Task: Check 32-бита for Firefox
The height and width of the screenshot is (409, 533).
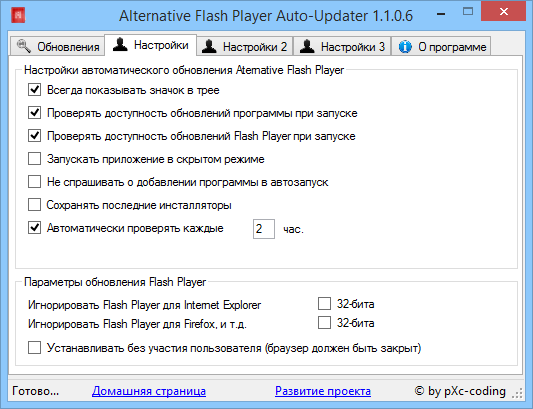Action: pyautogui.click(x=324, y=323)
